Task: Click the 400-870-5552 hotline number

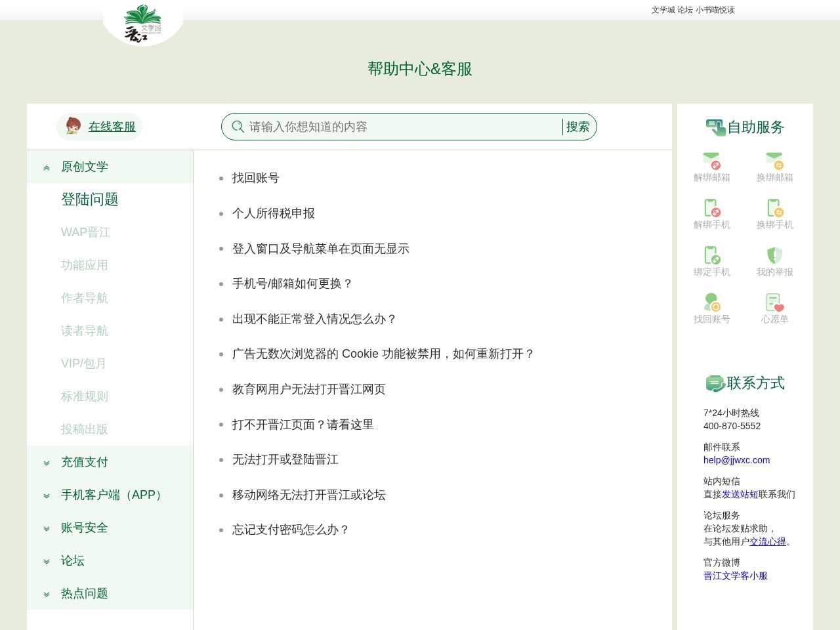Action: 732,426
